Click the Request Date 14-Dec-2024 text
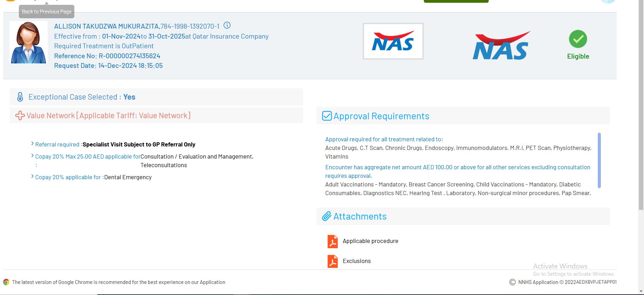This screenshot has height=295, width=644. [x=108, y=66]
